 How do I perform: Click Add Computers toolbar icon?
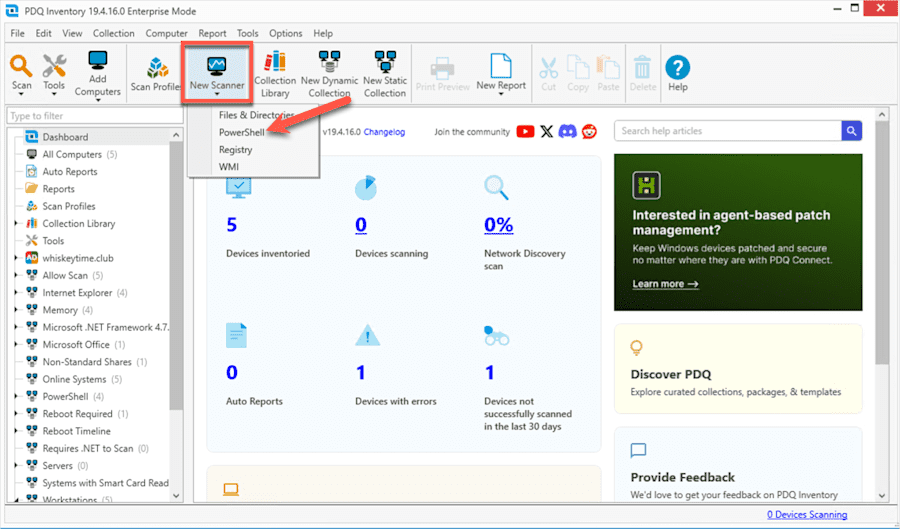click(98, 60)
